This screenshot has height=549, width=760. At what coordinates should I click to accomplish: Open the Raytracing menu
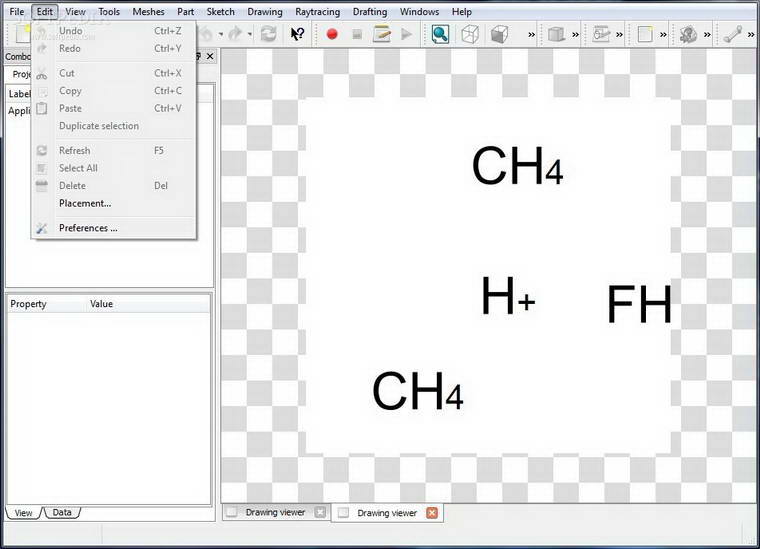pyautogui.click(x=317, y=12)
